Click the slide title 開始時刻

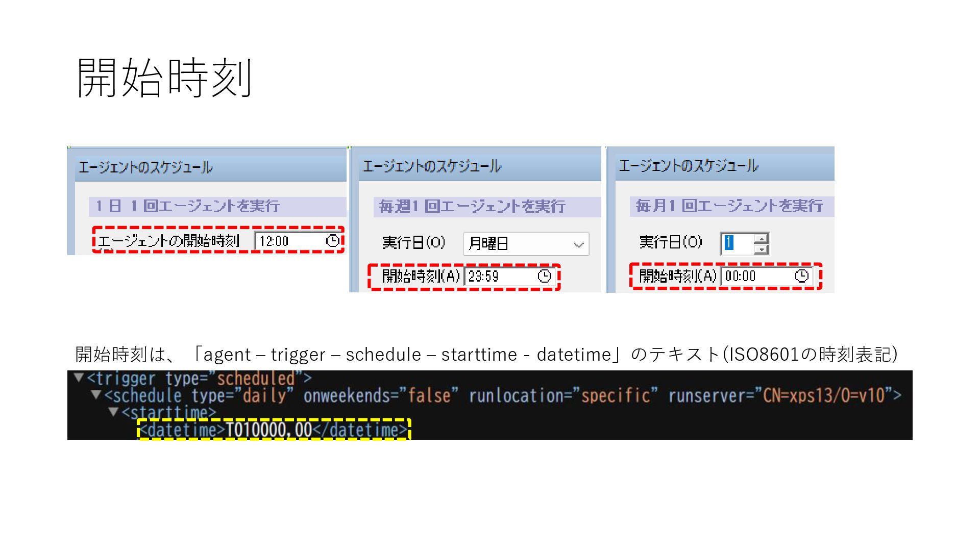164,78
